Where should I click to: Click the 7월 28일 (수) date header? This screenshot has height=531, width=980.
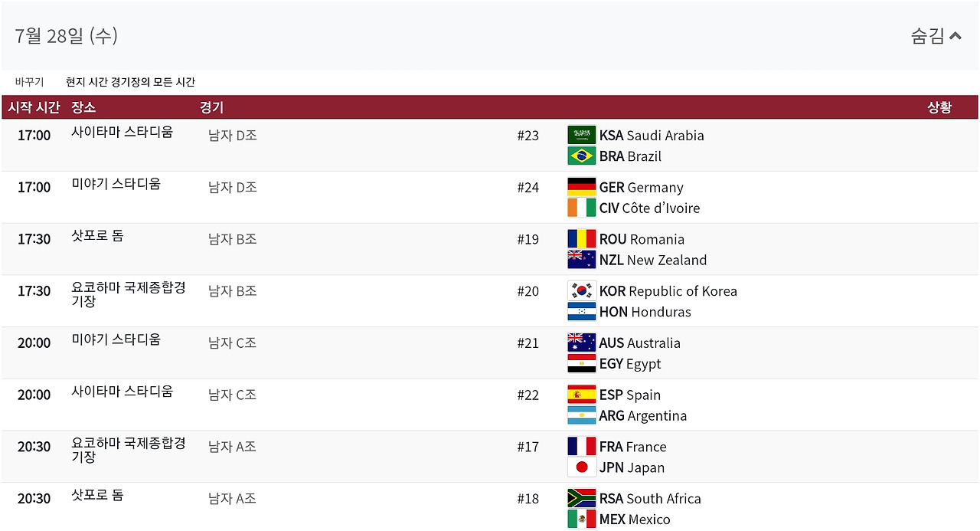click(67, 36)
